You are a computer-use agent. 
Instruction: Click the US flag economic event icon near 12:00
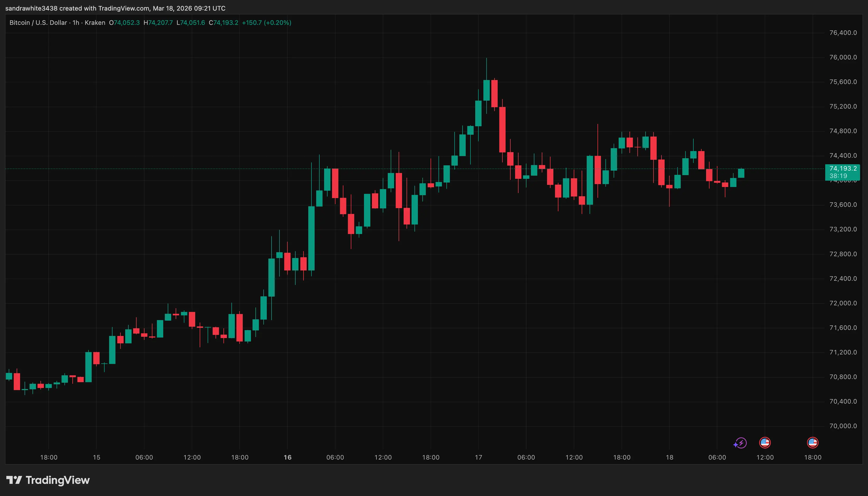[x=766, y=443]
